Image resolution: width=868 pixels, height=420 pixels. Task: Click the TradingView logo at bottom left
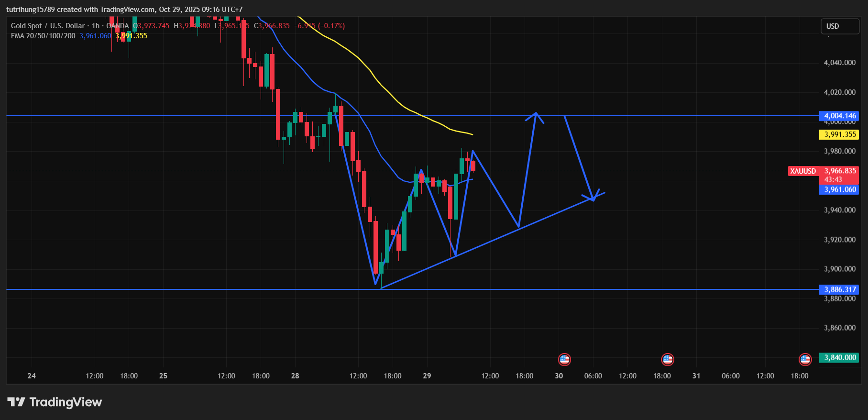click(x=55, y=402)
